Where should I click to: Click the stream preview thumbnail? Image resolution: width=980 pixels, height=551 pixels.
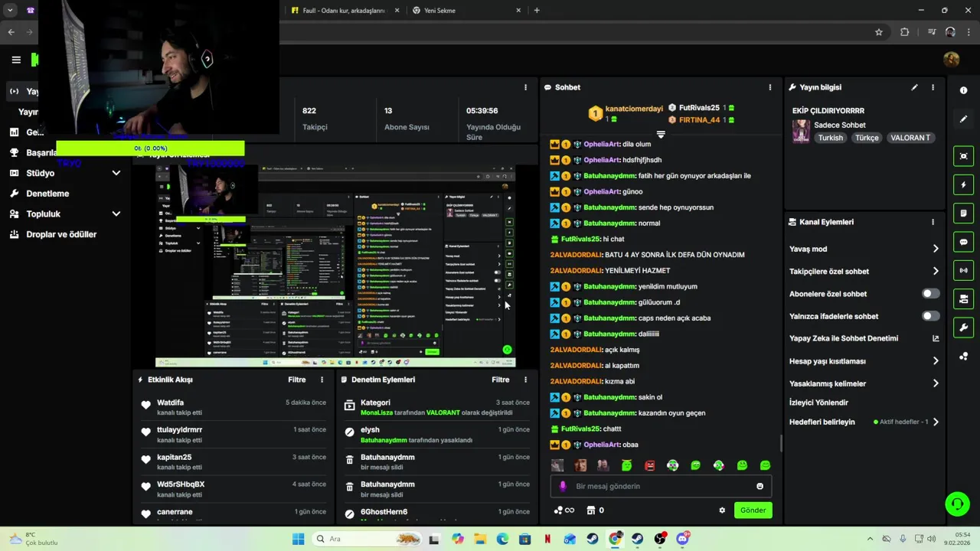pyautogui.click(x=335, y=266)
